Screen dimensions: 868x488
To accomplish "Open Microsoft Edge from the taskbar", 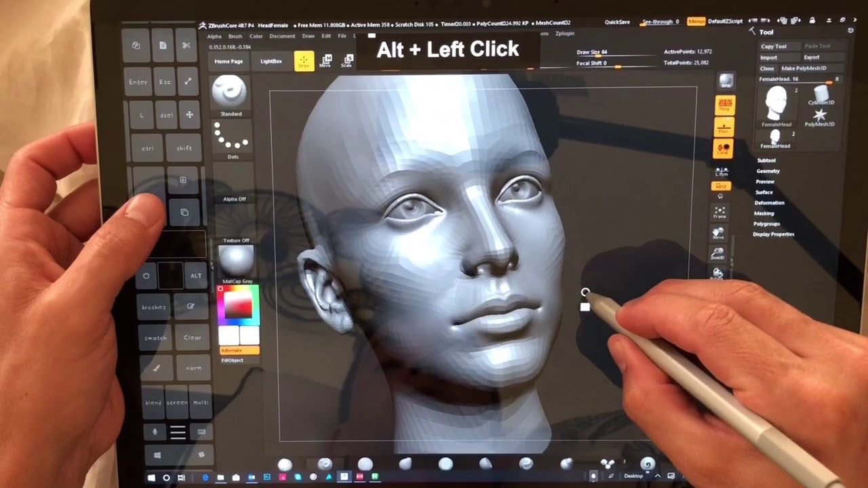I will click(x=206, y=477).
